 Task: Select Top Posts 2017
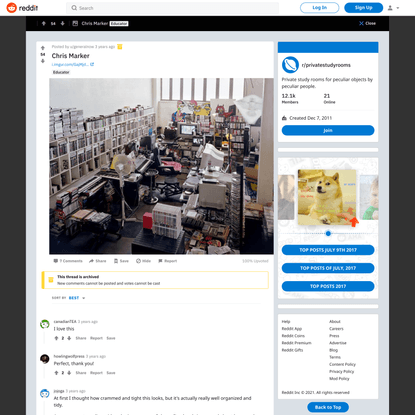328,286
